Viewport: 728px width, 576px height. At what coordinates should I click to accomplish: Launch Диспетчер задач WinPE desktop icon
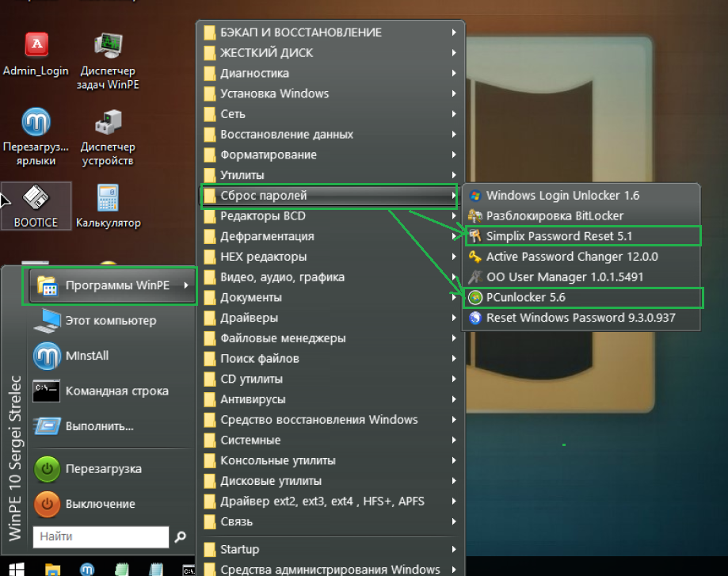point(108,60)
